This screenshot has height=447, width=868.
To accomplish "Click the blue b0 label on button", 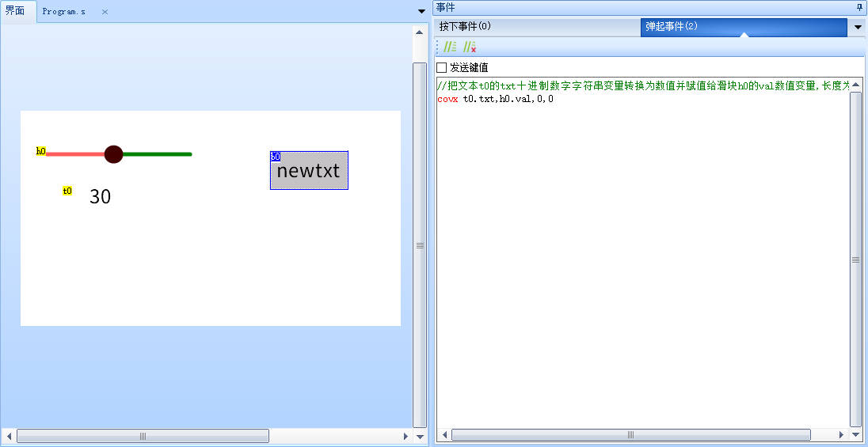I will click(x=276, y=157).
